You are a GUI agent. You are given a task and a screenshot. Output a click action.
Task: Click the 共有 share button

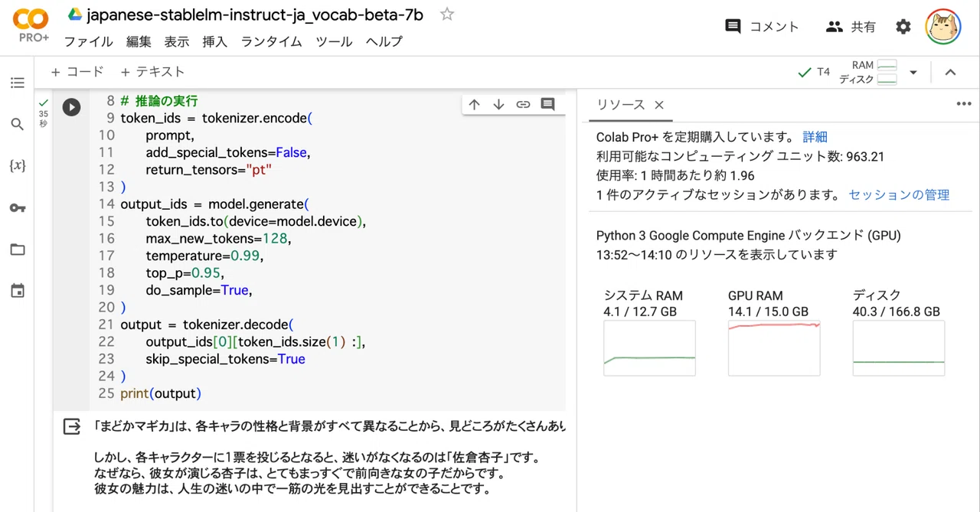(x=851, y=27)
